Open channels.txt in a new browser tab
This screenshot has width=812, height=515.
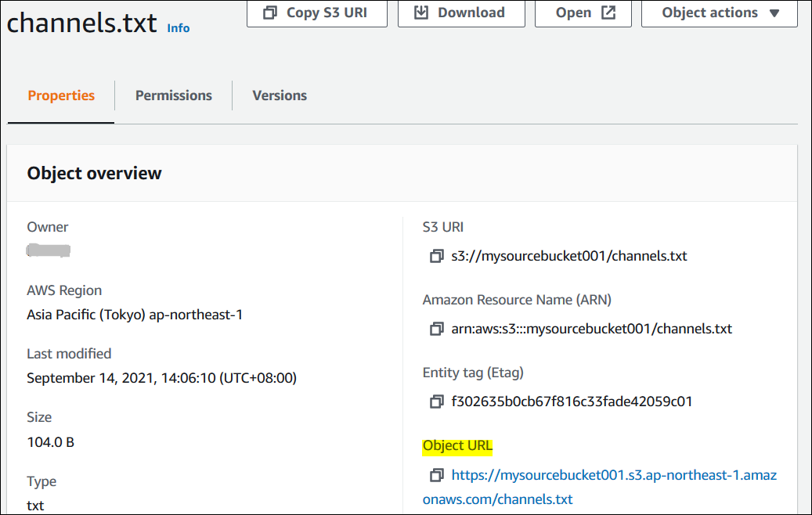[x=583, y=12]
